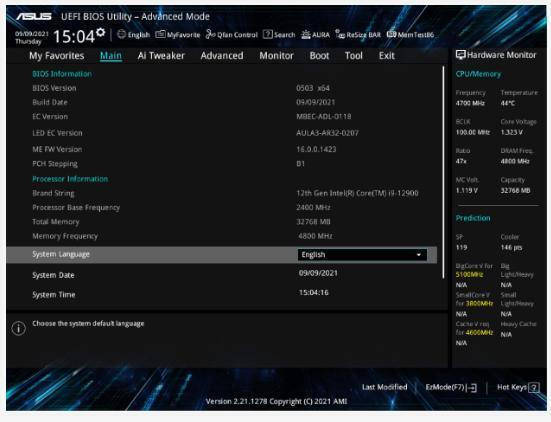Toggle ReSize BAR in the toolbar
The image size is (551, 422).
click(x=358, y=34)
